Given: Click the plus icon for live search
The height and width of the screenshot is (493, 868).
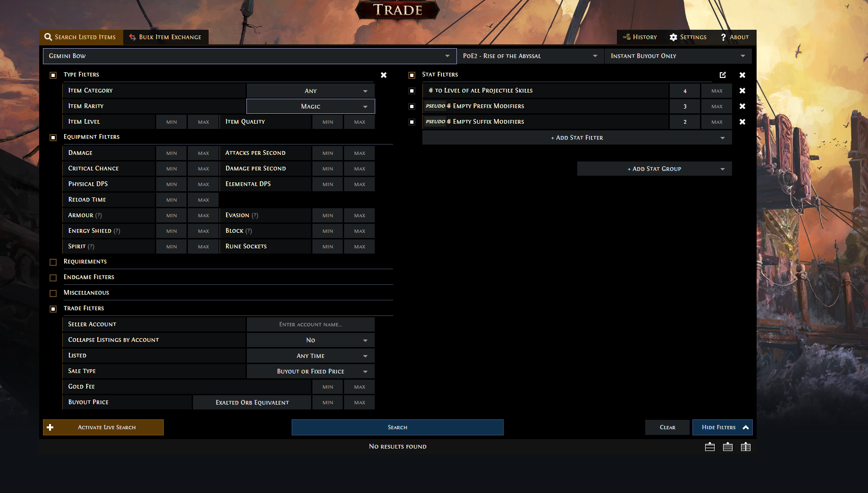Looking at the screenshot, I should point(51,427).
